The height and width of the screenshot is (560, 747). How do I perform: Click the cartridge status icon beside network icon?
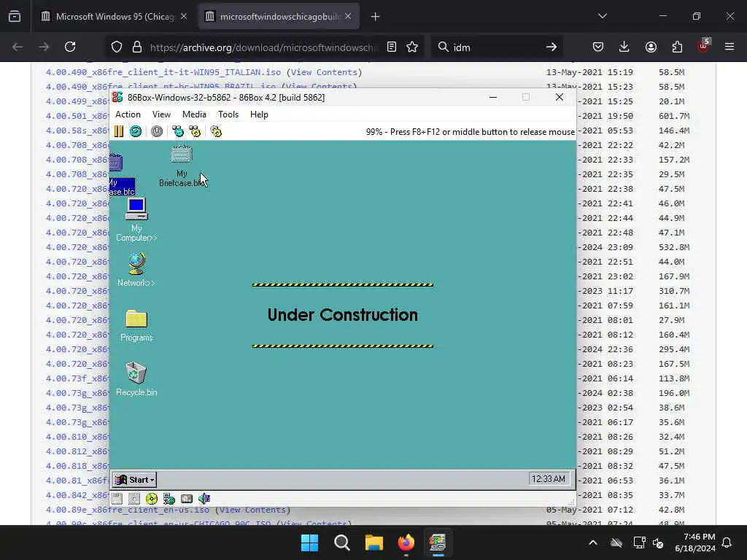coord(187,499)
